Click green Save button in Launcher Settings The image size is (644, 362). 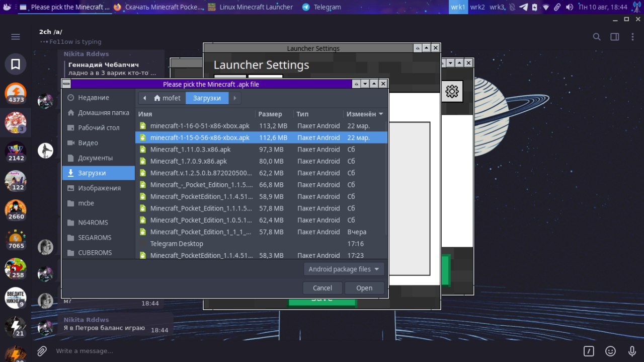(x=322, y=302)
